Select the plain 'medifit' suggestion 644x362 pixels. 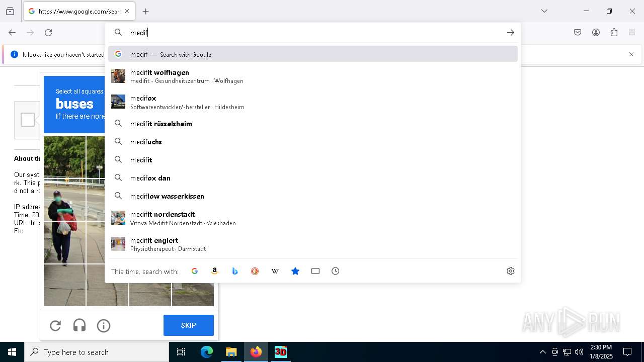(313, 160)
